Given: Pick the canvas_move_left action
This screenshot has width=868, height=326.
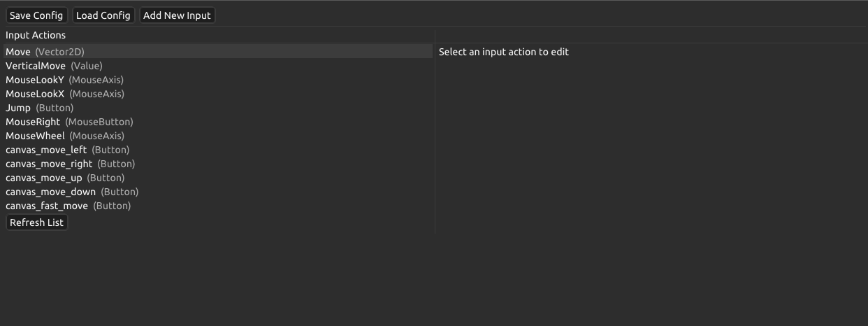Looking at the screenshot, I should coord(67,150).
